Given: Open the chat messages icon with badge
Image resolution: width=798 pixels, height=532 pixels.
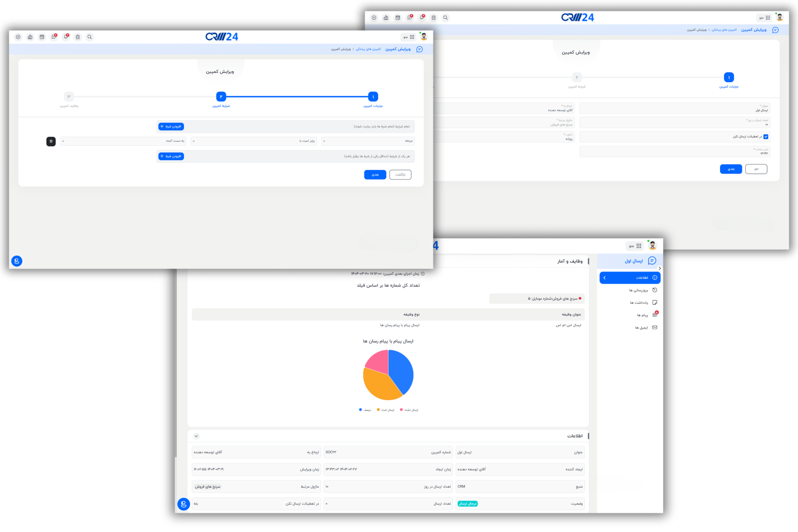Looking at the screenshot, I should [54, 37].
